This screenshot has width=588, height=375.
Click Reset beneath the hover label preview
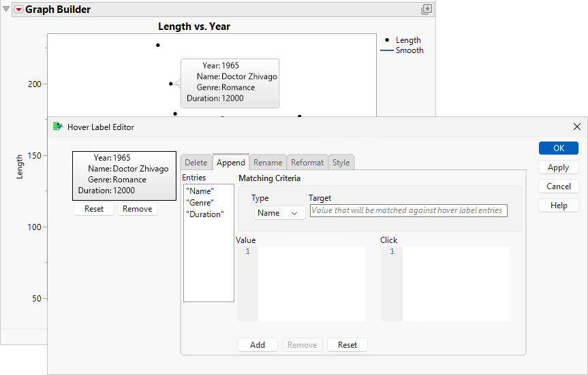tap(94, 209)
